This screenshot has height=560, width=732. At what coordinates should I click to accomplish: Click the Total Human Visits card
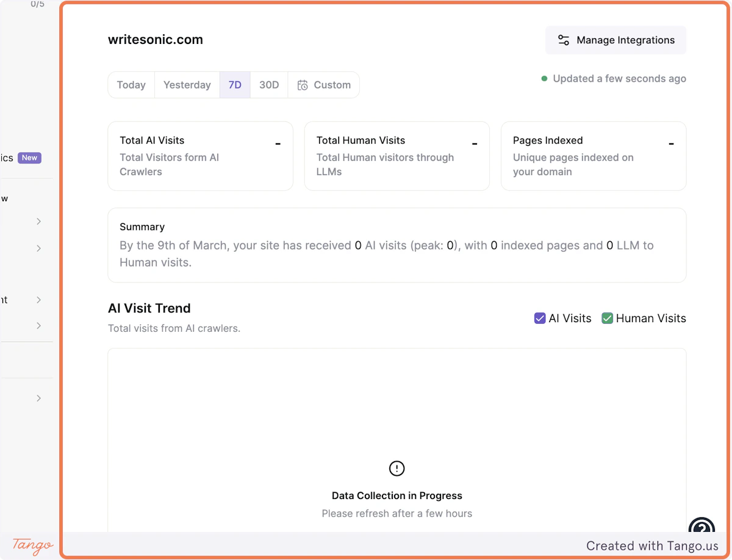click(397, 156)
